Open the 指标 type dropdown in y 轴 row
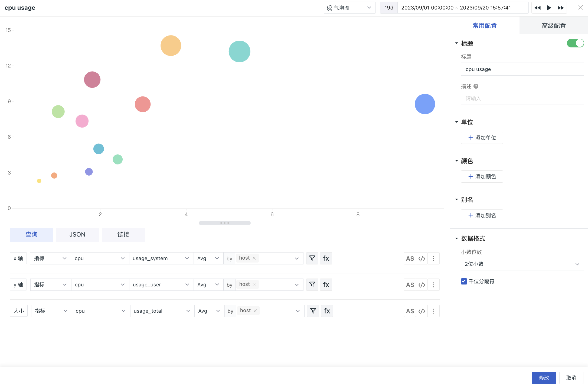 pos(50,284)
